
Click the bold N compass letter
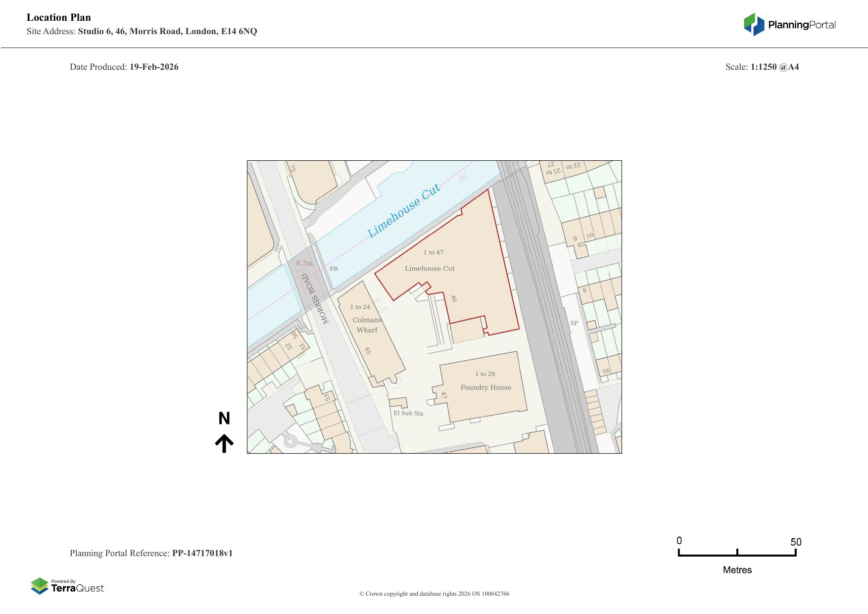point(224,419)
